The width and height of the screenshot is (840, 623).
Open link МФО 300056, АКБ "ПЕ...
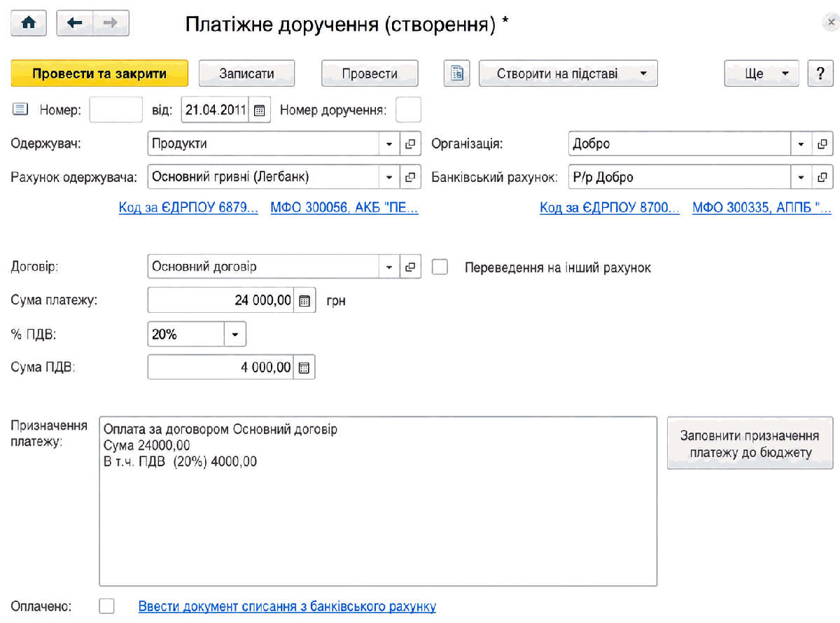tap(344, 209)
